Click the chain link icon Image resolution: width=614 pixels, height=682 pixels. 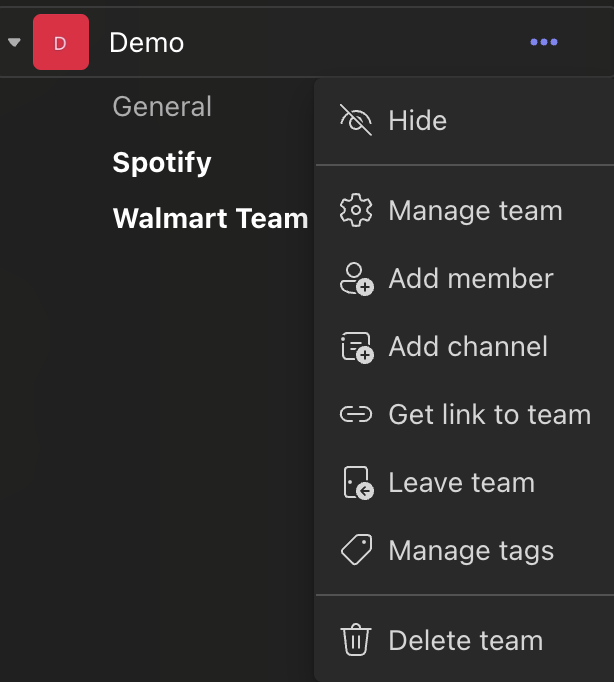click(x=356, y=415)
